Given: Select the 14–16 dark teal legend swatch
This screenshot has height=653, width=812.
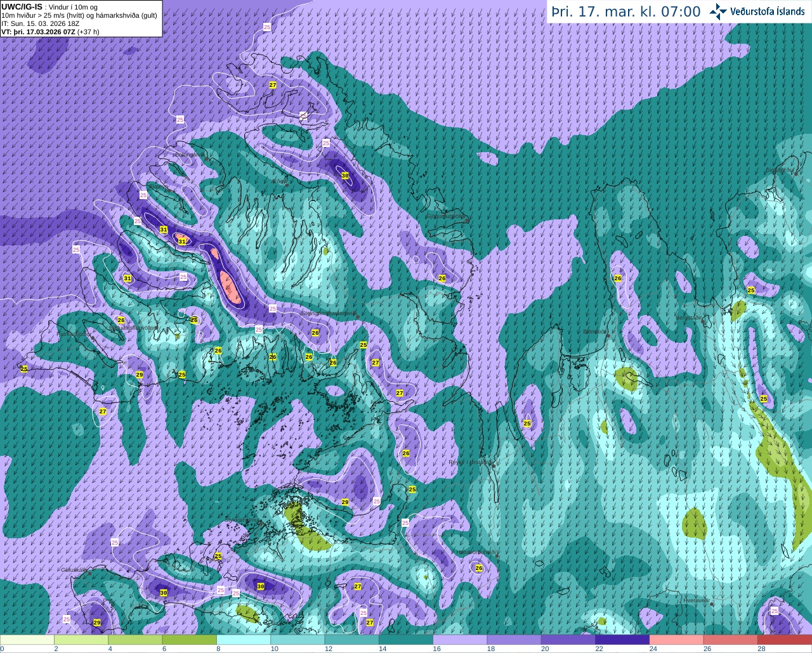Looking at the screenshot, I should pyautogui.click(x=405, y=640).
